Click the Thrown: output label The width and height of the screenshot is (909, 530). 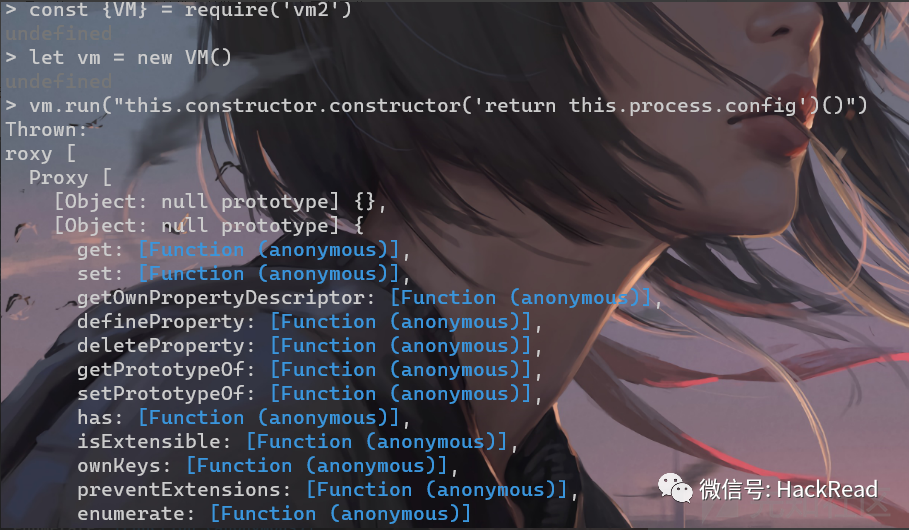point(46,129)
